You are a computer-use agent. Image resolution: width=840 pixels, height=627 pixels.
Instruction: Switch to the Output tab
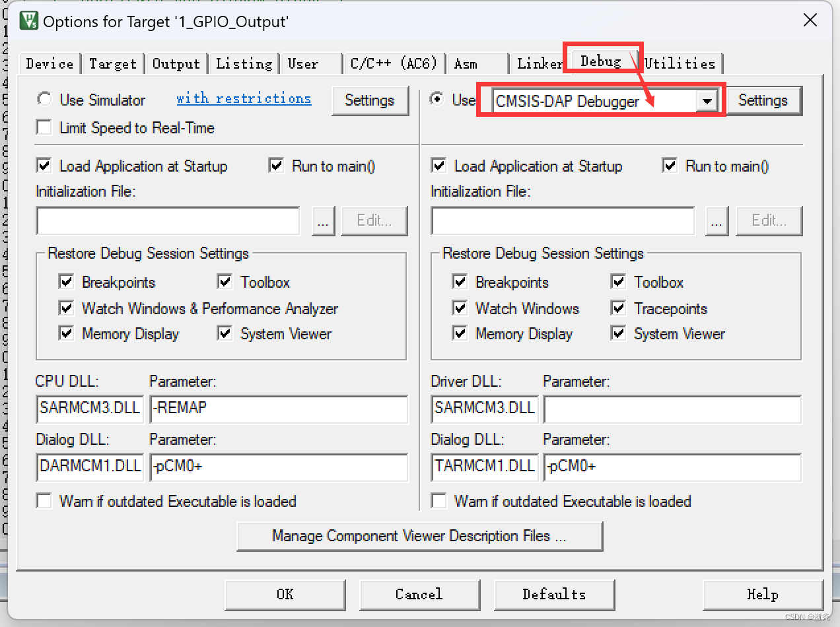[x=176, y=64]
